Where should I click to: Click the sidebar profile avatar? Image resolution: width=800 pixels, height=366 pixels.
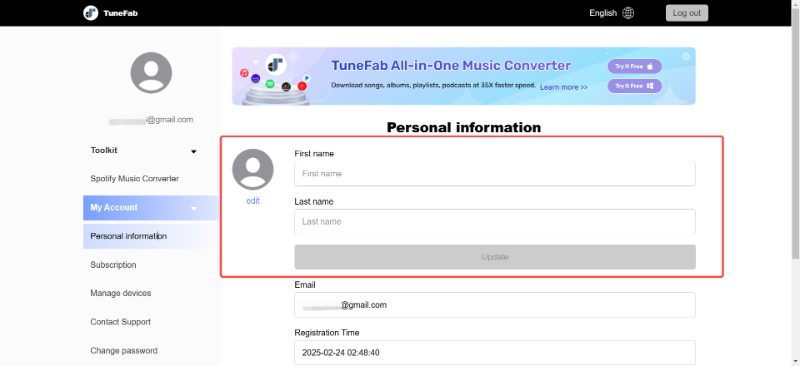click(x=151, y=72)
